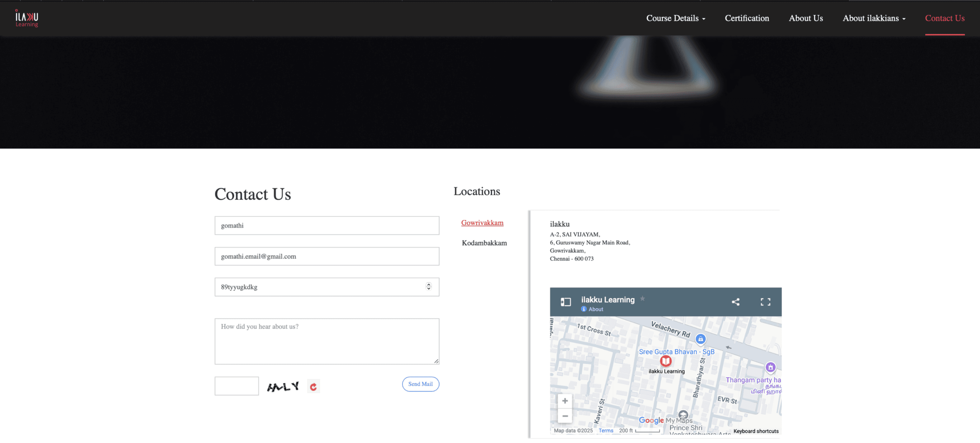This screenshot has width=980, height=443.
Task: Zoom out on the map
Action: coord(565,416)
